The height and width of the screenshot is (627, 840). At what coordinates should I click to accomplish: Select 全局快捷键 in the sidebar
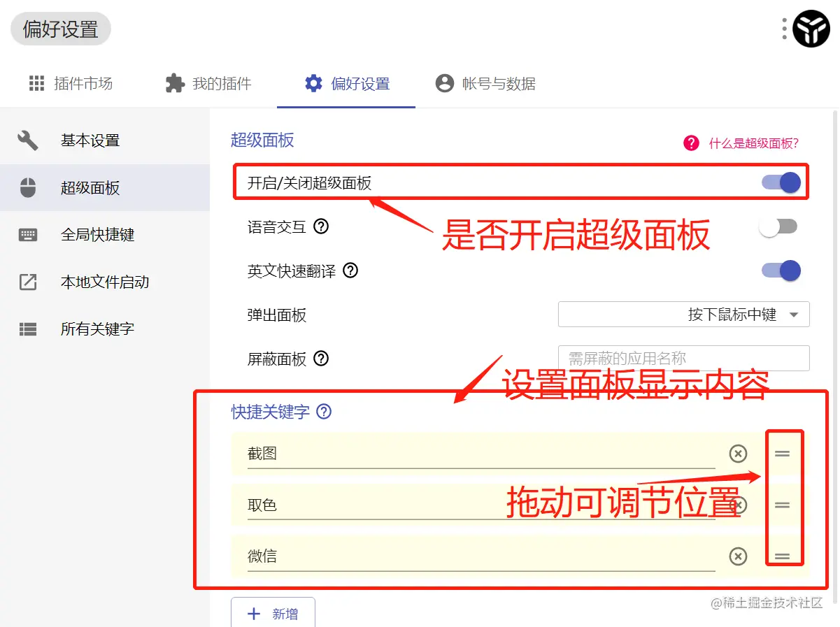pyautogui.click(x=105, y=235)
